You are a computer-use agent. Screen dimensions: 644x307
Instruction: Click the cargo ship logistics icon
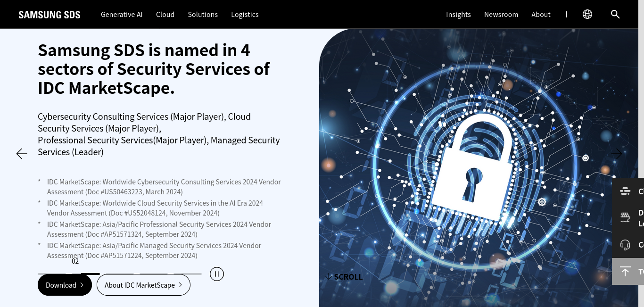pos(625,217)
